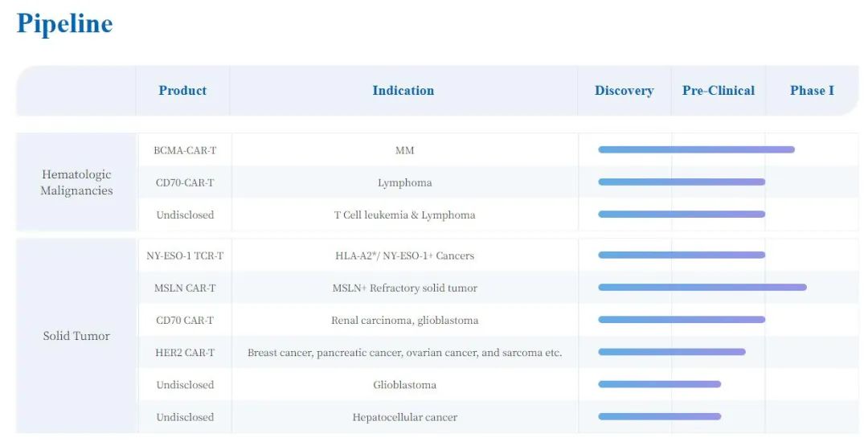The image size is (868, 446).
Task: Click the Pipeline page heading
Action: point(64,24)
